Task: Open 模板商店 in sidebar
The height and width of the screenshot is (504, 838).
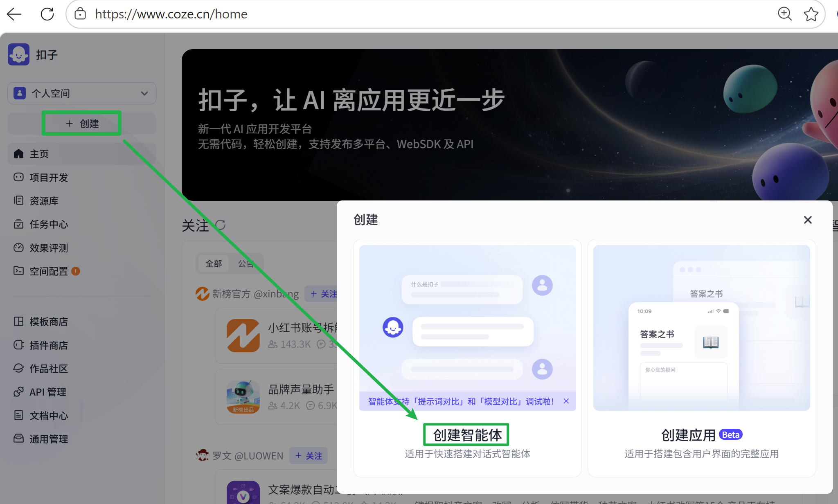Action: 48,322
